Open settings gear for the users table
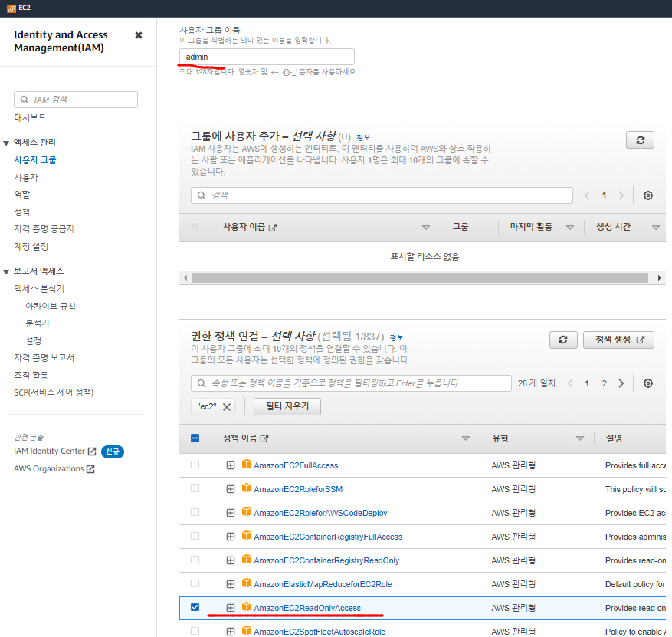 pyautogui.click(x=648, y=195)
